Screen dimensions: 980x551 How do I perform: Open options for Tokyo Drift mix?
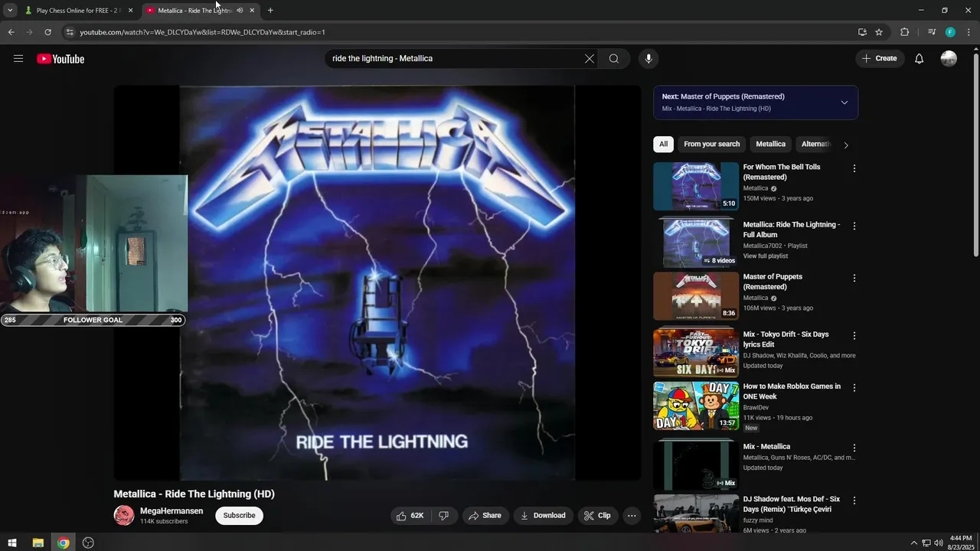(854, 336)
